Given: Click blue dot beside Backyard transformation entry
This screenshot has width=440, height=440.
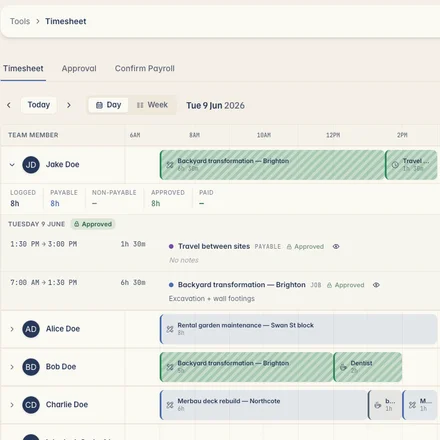Looking at the screenshot, I should coord(171,285).
